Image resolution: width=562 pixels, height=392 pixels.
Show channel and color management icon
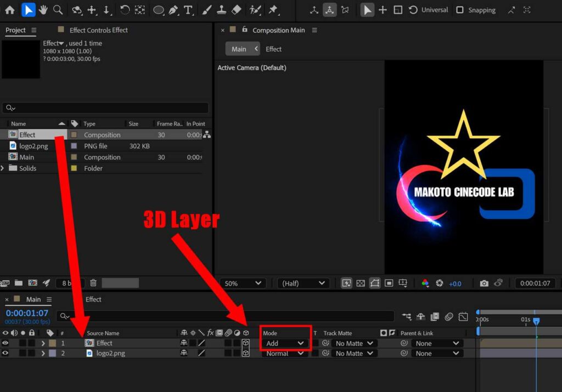pos(425,283)
